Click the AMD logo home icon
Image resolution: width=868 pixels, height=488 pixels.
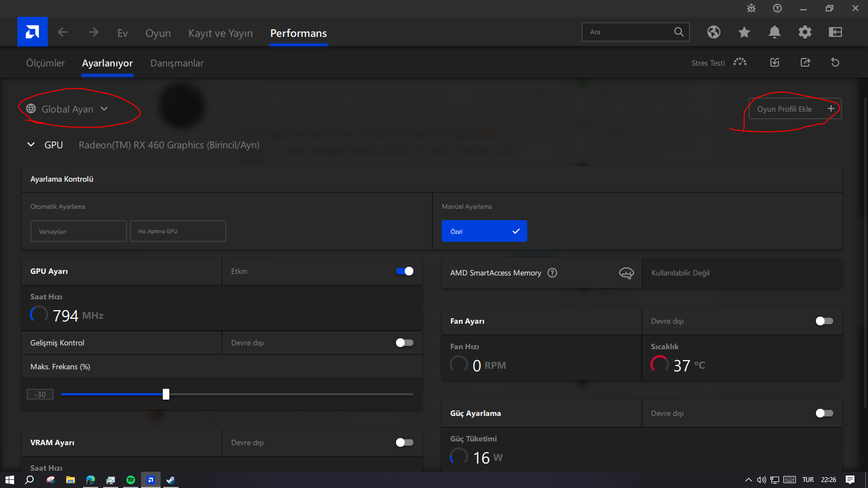tap(33, 32)
